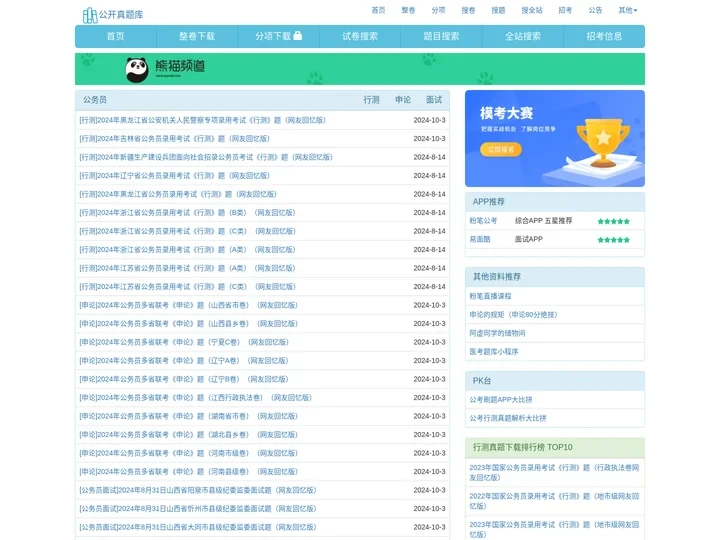Open 医考题库小程序 link
The image size is (720, 540).
pyautogui.click(x=494, y=352)
